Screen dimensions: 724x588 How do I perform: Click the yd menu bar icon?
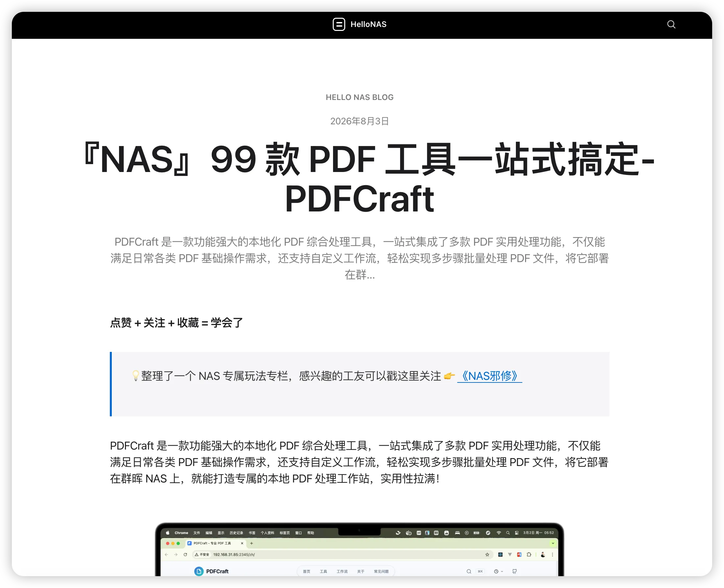pyautogui.click(x=419, y=533)
